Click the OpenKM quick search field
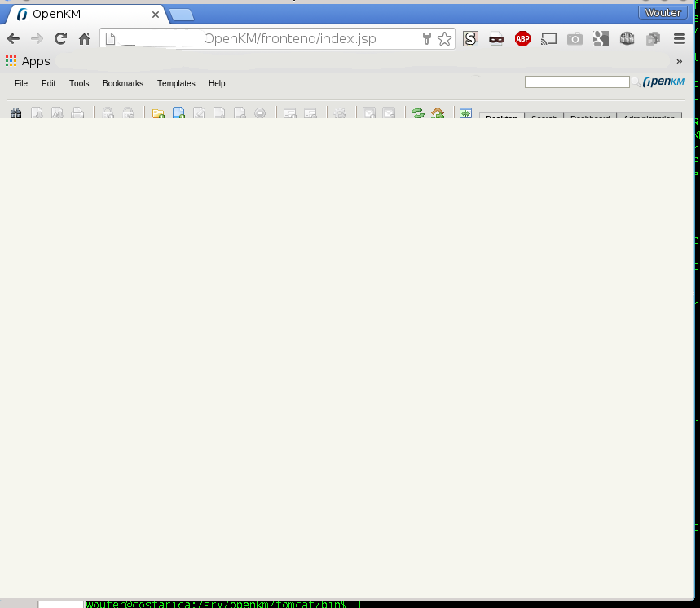This screenshot has height=608, width=700. click(577, 82)
